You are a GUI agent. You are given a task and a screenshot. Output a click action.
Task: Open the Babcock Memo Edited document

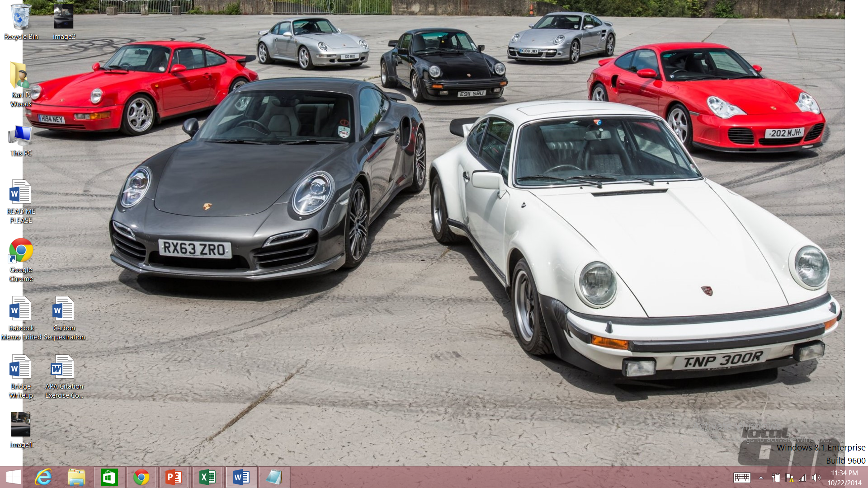coord(21,318)
